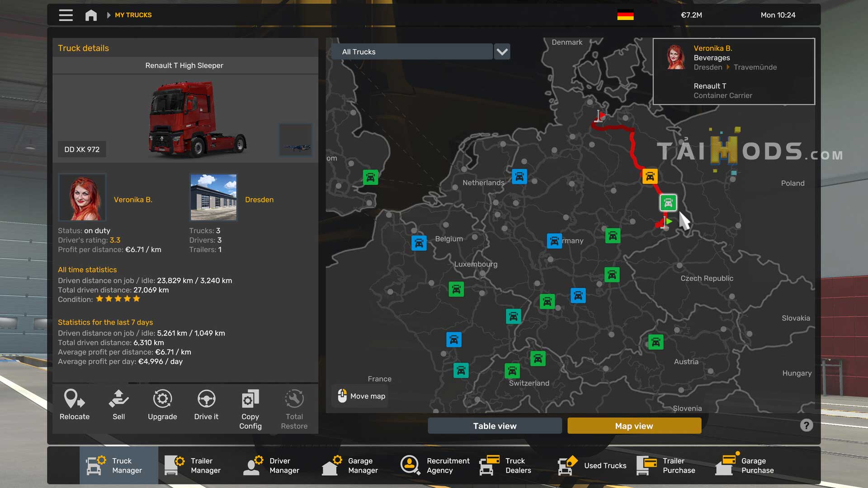Switch to Table view
868x488 pixels.
[x=495, y=426]
